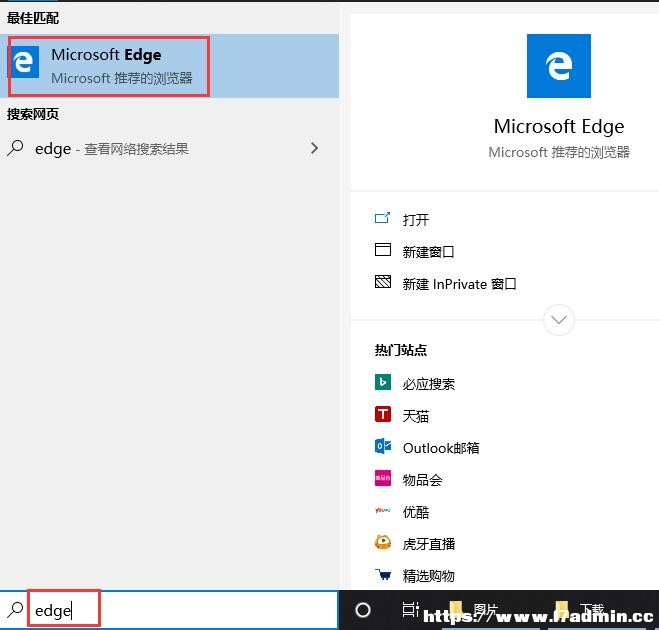Open the Microsoft Edge best match result
The width and height of the screenshot is (659, 630).
point(169,66)
